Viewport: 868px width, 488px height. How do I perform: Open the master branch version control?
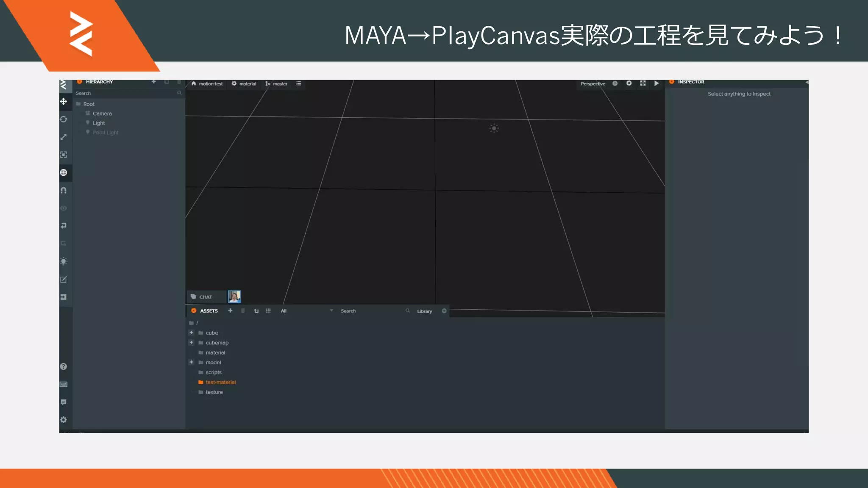(277, 84)
